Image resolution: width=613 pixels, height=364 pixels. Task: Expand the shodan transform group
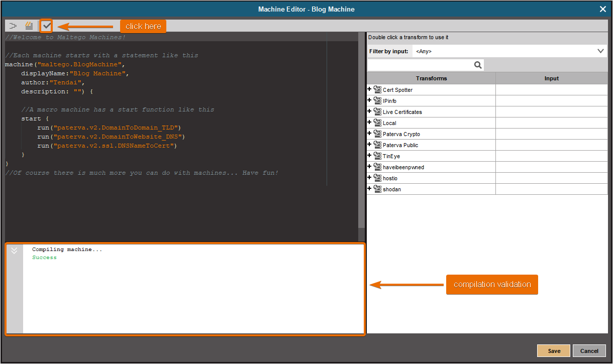click(370, 189)
